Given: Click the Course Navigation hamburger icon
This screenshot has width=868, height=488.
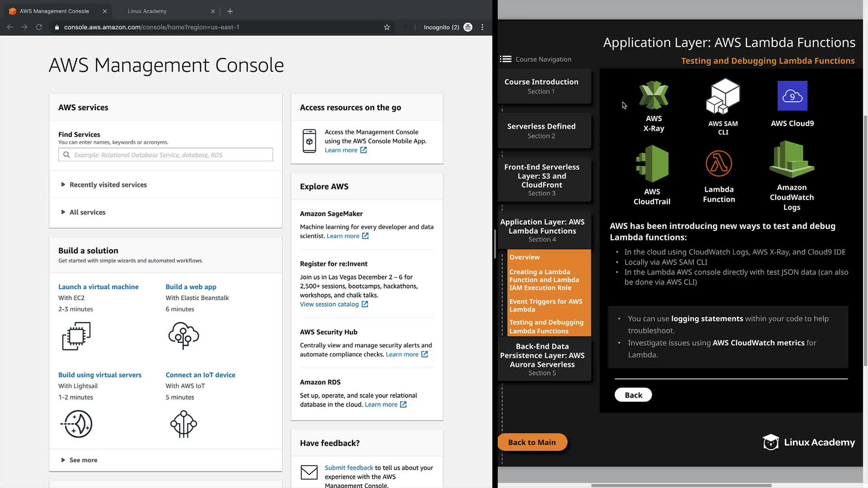Looking at the screenshot, I should (x=505, y=59).
